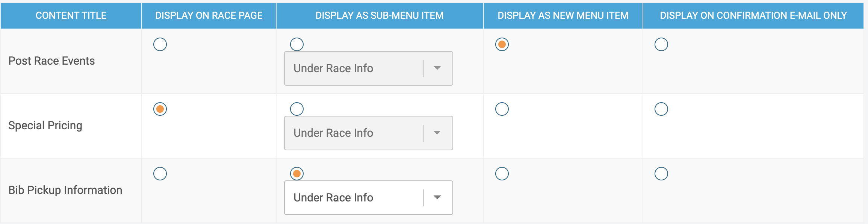Open the "Under Race Info" dropdown for Bib Pickup Information
The width and height of the screenshot is (868, 224).
click(367, 197)
